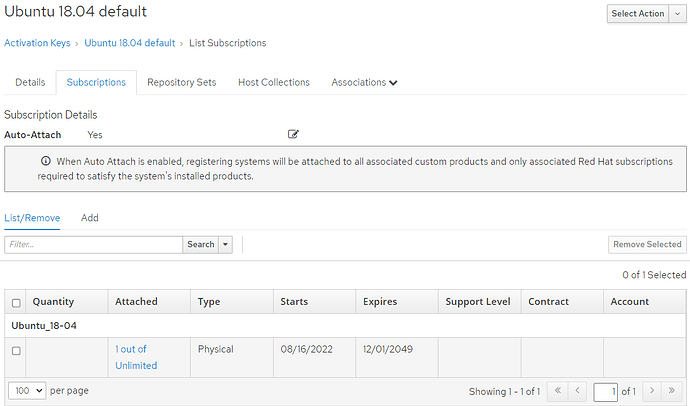
Task: Click the Contract column header
Action: (x=562, y=302)
